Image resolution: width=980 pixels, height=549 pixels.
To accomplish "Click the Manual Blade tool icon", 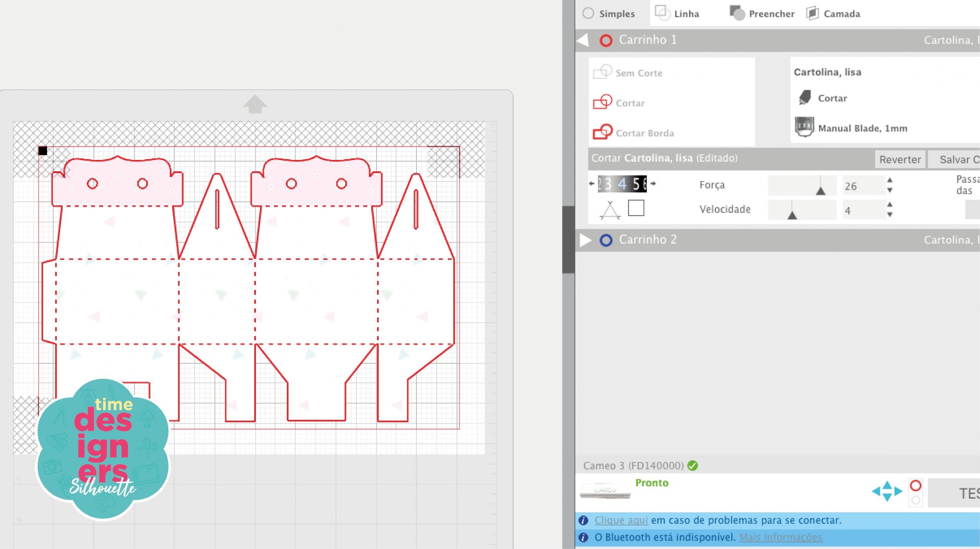I will click(x=804, y=127).
